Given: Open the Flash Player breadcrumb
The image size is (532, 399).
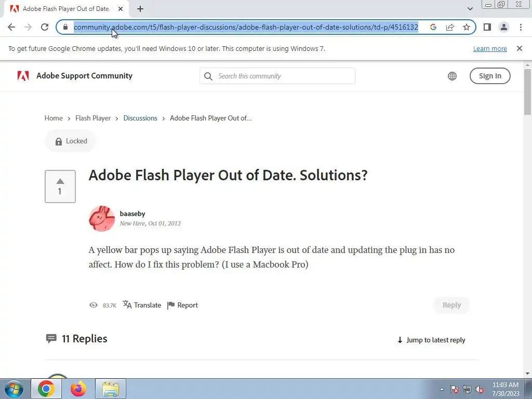Looking at the screenshot, I should point(93,118).
